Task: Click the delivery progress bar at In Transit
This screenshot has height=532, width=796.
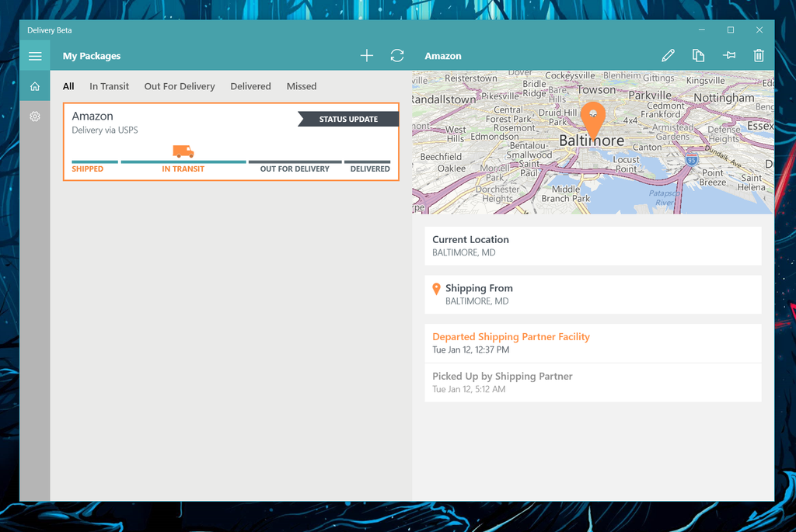Action: click(x=183, y=162)
